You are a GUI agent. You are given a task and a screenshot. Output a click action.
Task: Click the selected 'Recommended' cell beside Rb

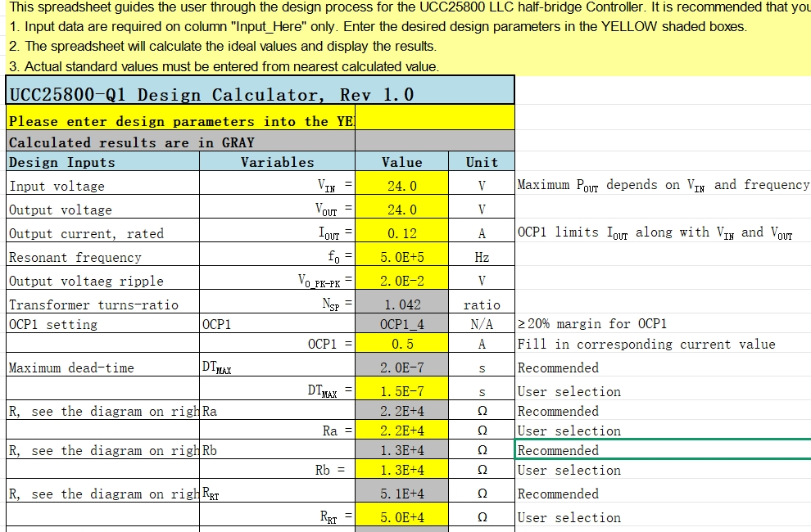[x=663, y=450]
